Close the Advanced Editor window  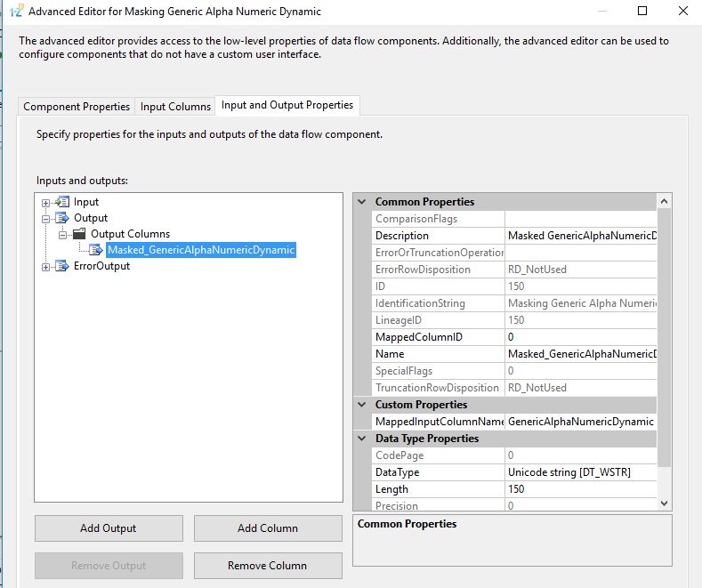[x=683, y=11]
